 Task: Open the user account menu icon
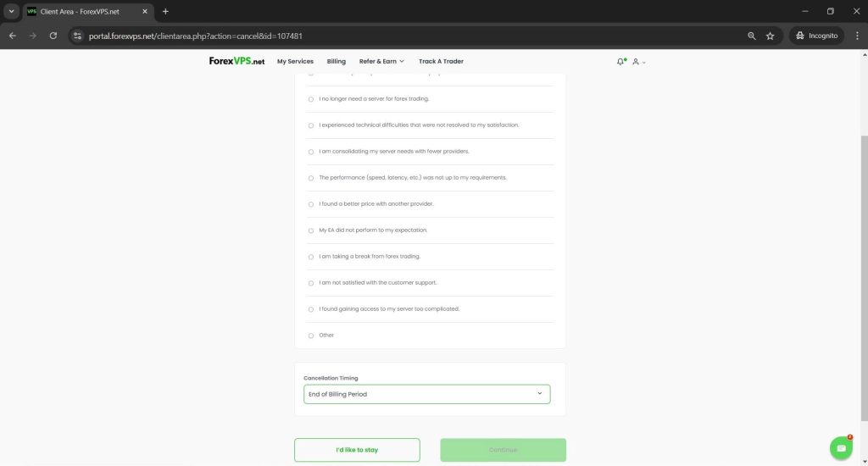pos(638,62)
